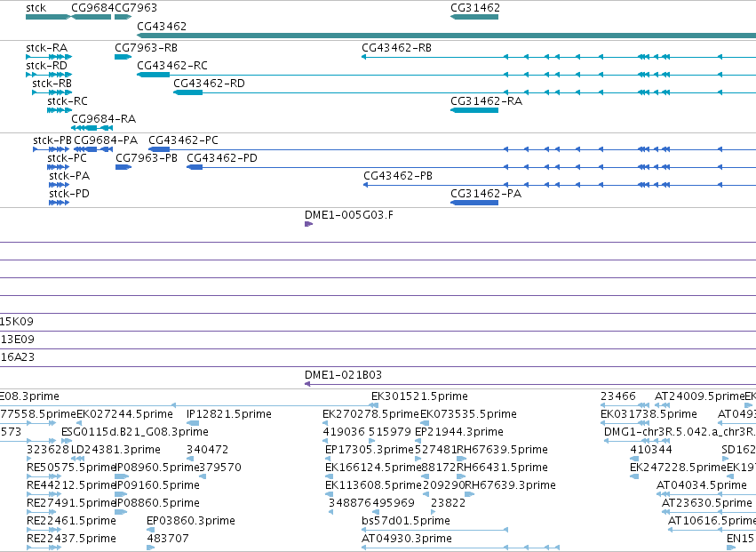
Task: Select the DME1-021B03 feature
Action: [x=530, y=384]
